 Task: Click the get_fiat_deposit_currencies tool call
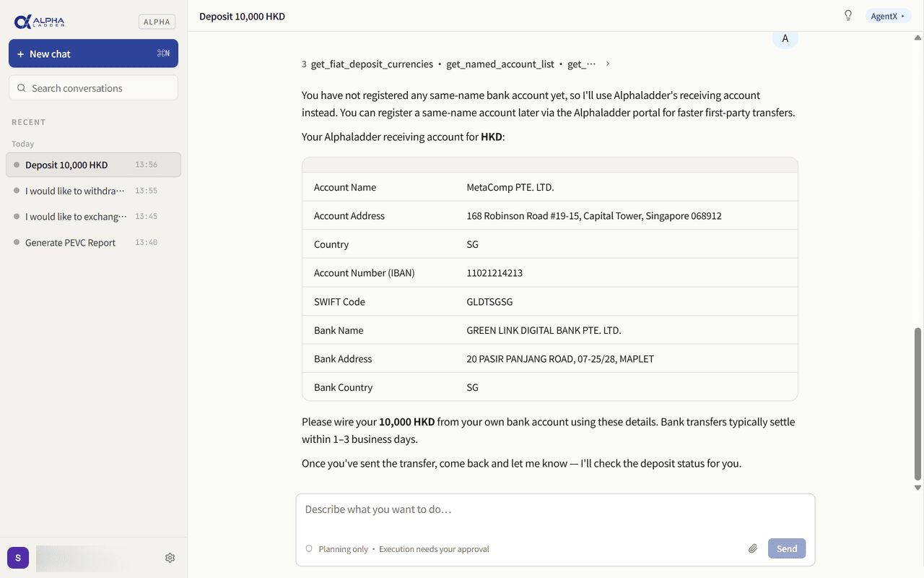[372, 64]
